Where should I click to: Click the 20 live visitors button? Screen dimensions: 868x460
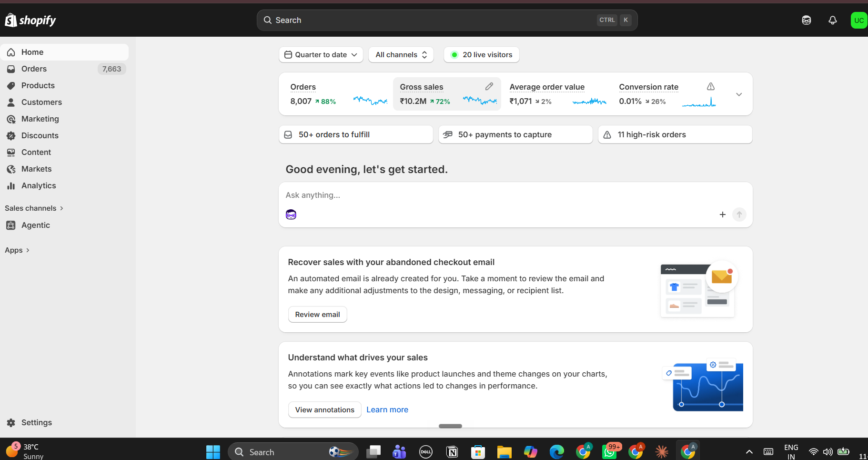coord(482,55)
